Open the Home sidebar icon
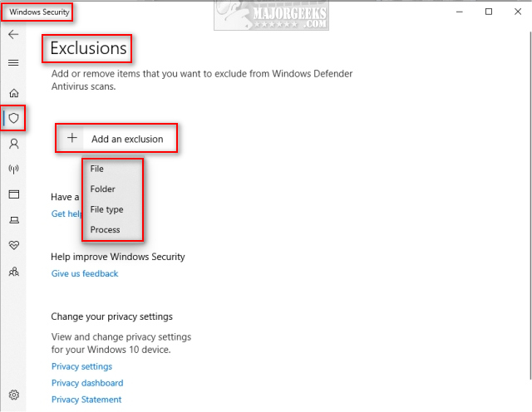The width and height of the screenshot is (532, 412). click(x=13, y=93)
